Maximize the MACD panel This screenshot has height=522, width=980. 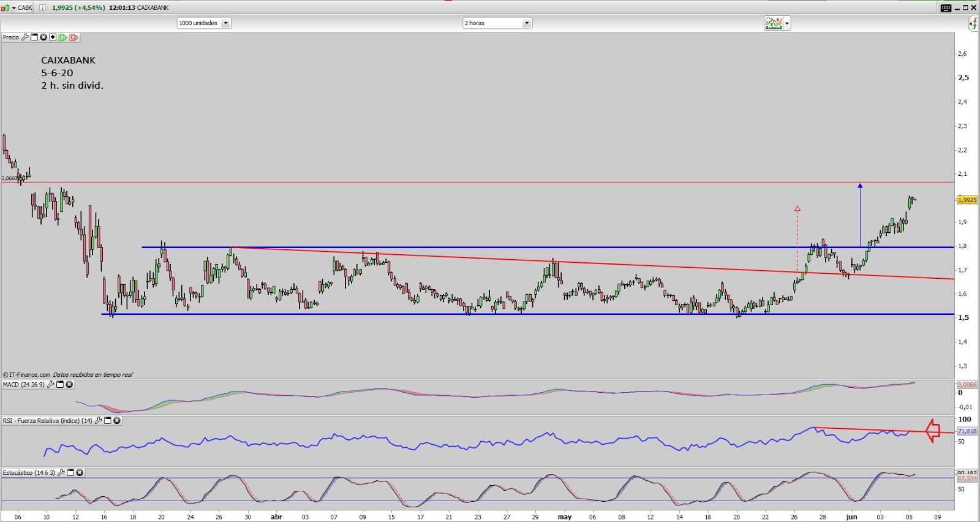click(x=60, y=385)
